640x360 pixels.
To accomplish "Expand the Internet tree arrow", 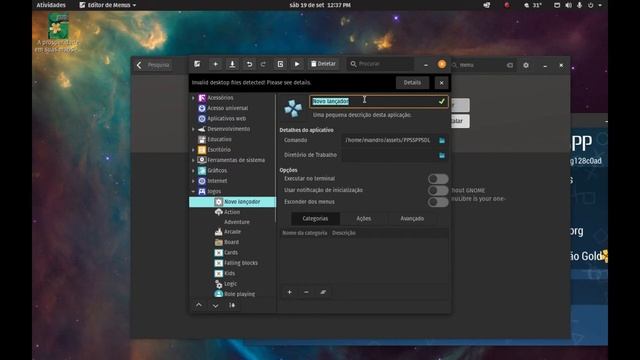I will coord(193,181).
